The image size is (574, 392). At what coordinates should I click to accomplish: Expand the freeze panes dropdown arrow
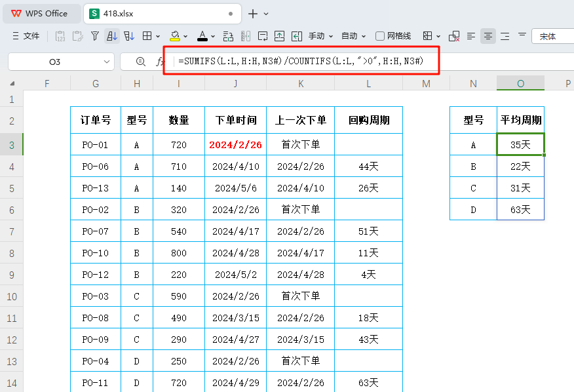438,36
